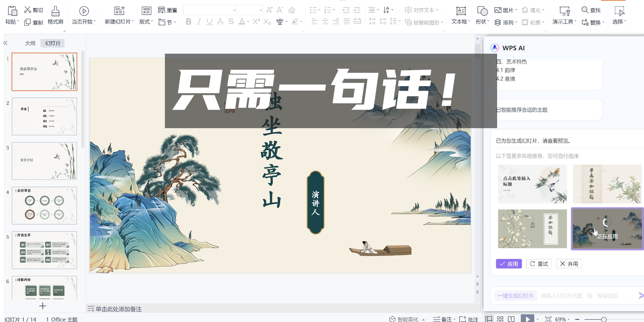Click the Apply (应用) button in WPS AI
Image resolution: width=644 pixels, height=322 pixels.
509,264
